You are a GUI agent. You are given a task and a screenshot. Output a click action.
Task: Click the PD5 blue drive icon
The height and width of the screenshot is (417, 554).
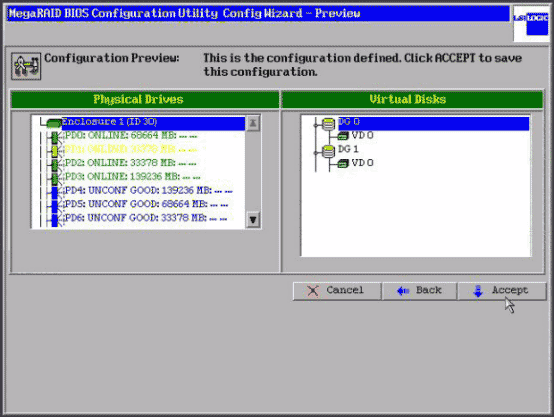[x=54, y=206]
